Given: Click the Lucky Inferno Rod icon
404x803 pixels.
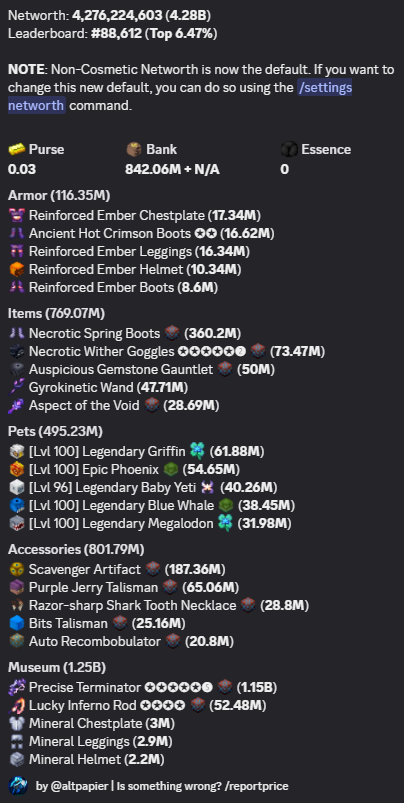Looking at the screenshot, I should [16, 706].
